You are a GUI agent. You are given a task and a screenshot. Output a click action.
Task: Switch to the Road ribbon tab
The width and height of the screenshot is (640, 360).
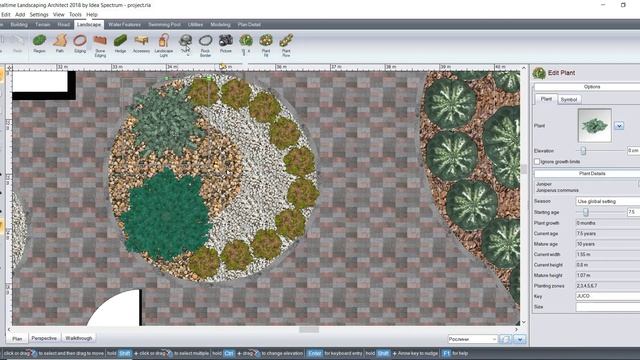64,24
